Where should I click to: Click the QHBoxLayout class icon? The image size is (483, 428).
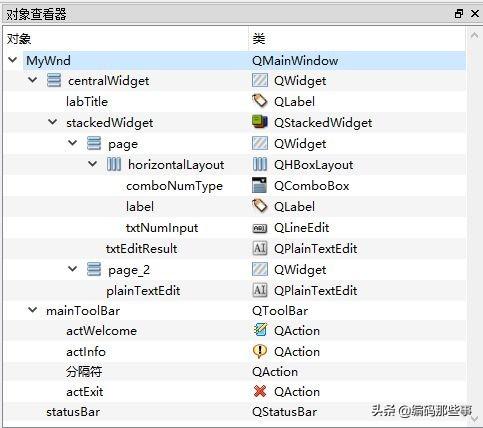(260, 164)
